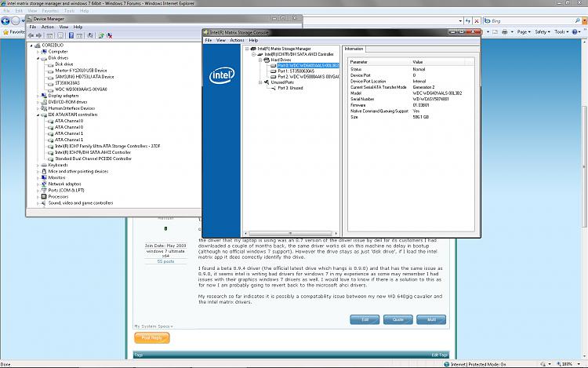
Task: Click DVD/CD-ROM drives icon in Device Manager
Action: coord(44,102)
